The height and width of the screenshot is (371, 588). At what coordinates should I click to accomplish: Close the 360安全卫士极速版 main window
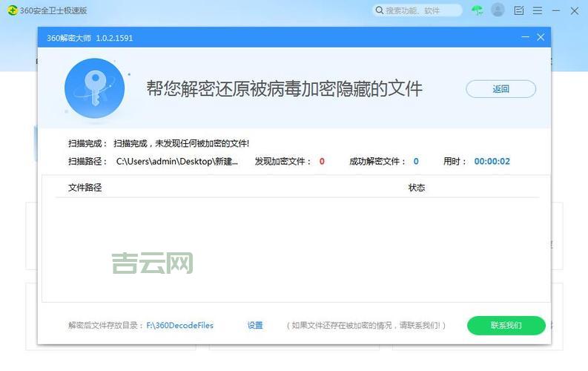coord(575,11)
